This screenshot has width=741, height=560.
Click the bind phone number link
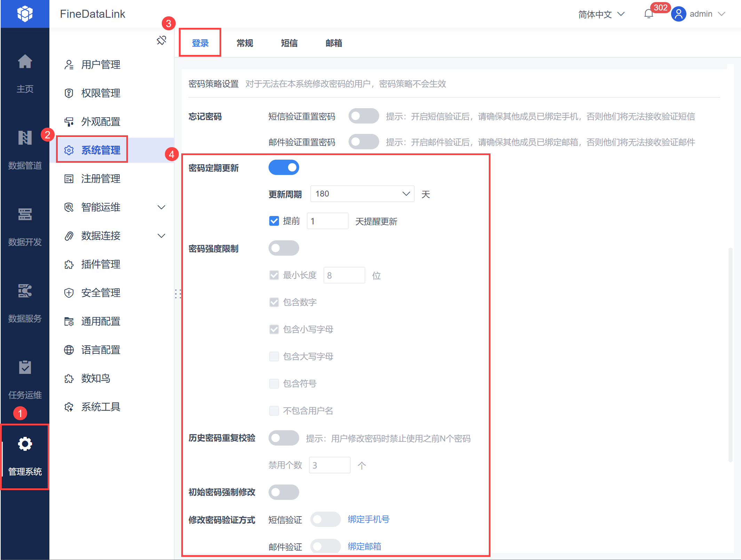pos(368,519)
